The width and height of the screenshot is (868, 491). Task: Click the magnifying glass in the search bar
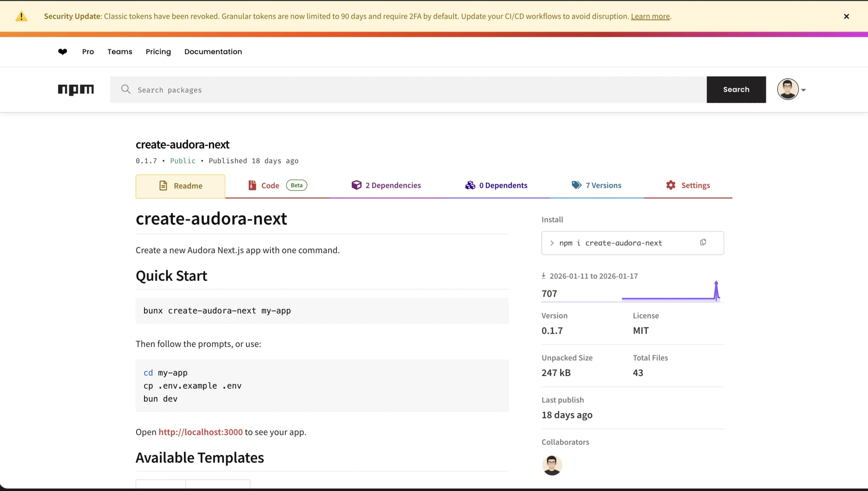pyautogui.click(x=125, y=89)
